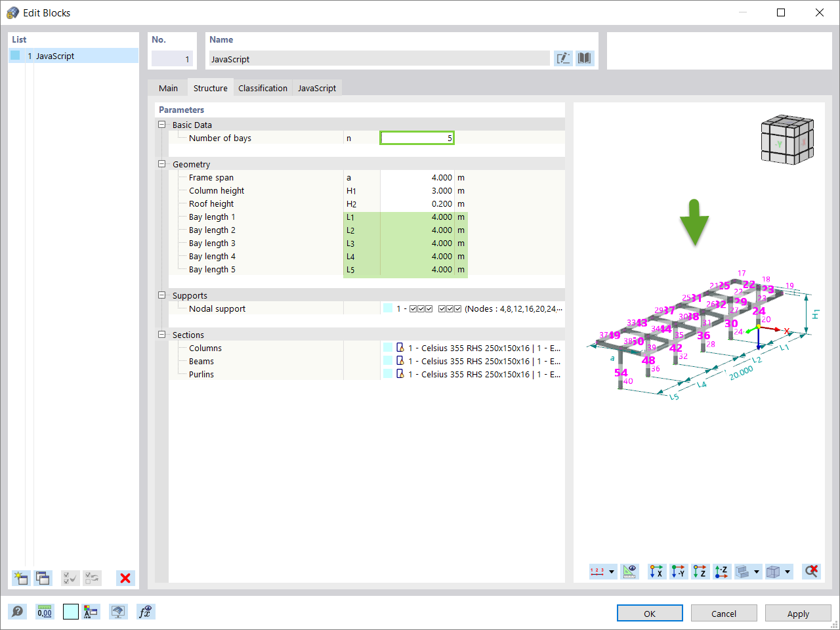Image resolution: width=840 pixels, height=630 pixels.
Task: Set view in -Y direction
Action: 679,572
